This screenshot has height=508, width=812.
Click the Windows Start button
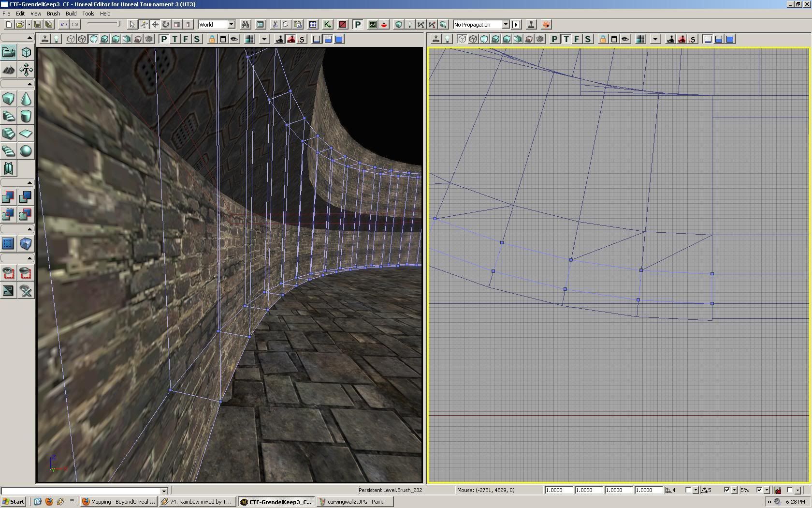click(14, 502)
